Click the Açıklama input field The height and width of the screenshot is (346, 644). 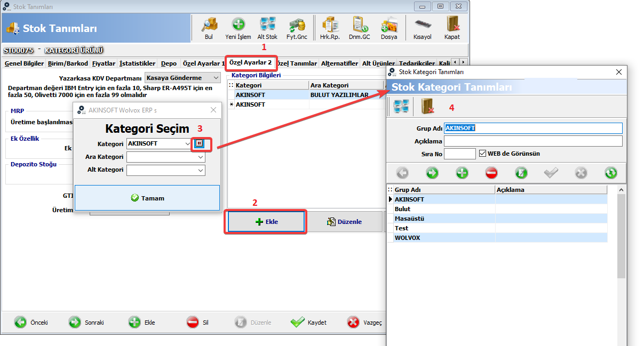(x=533, y=141)
